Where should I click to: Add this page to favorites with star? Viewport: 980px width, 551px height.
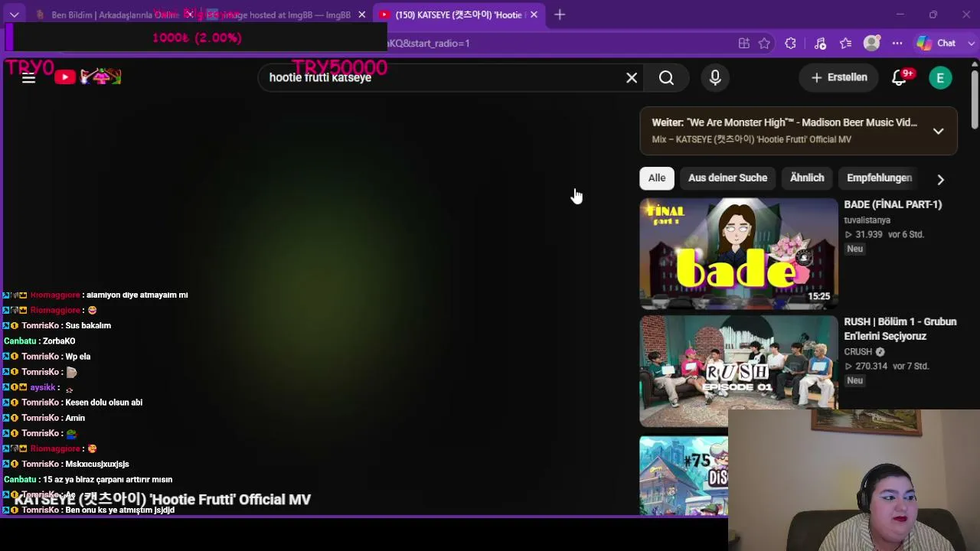pyautogui.click(x=764, y=44)
